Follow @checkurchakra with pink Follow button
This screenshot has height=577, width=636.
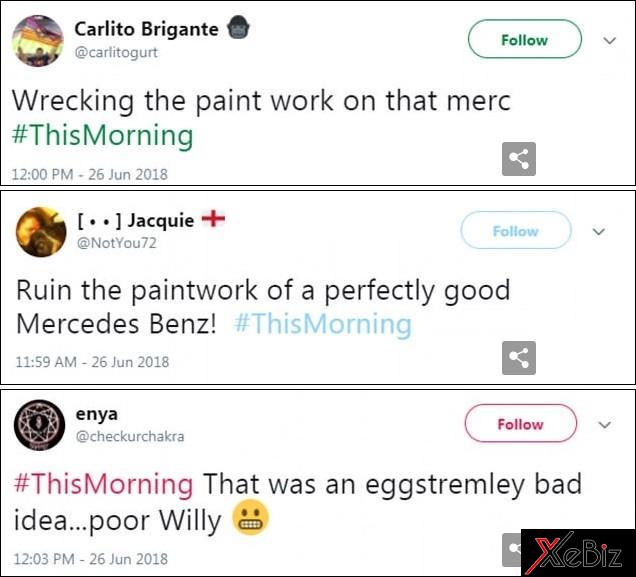[x=521, y=423]
